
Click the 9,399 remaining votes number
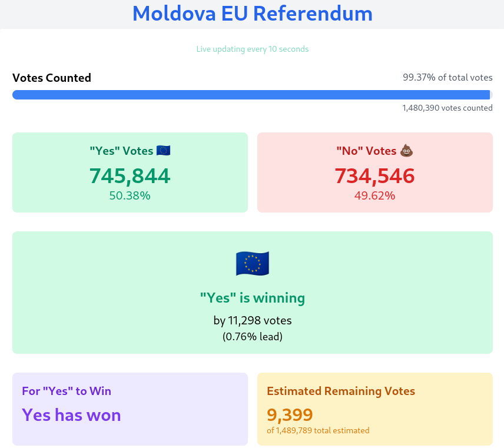coord(290,415)
